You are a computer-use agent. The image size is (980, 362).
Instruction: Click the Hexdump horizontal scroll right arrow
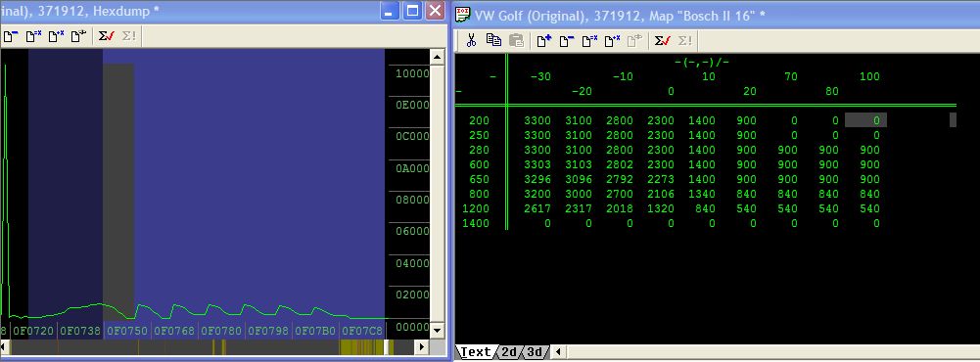pos(422,347)
